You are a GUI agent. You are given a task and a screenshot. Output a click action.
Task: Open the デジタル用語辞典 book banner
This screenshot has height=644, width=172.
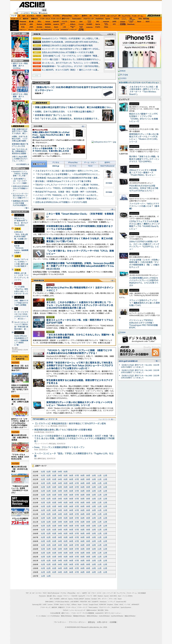click(139, 339)
